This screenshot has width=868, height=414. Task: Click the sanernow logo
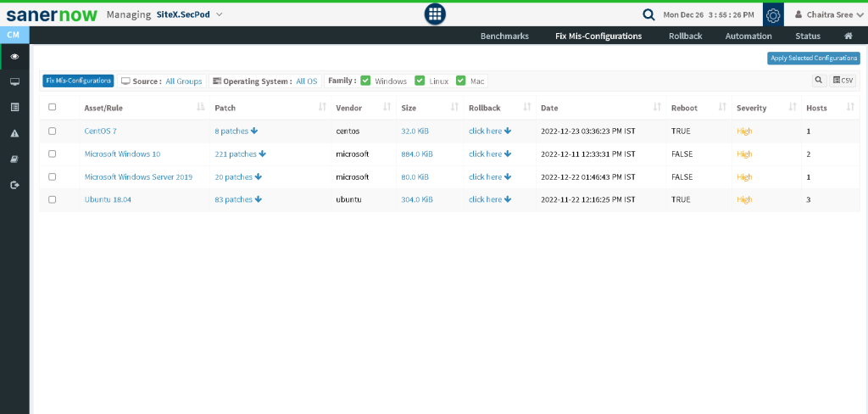tap(52, 14)
